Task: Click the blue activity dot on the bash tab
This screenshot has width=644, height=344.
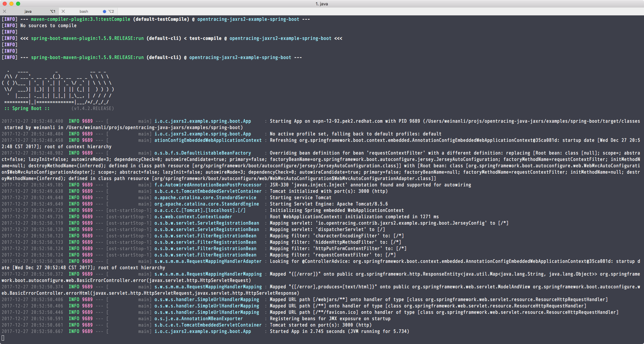Action: coord(104,11)
